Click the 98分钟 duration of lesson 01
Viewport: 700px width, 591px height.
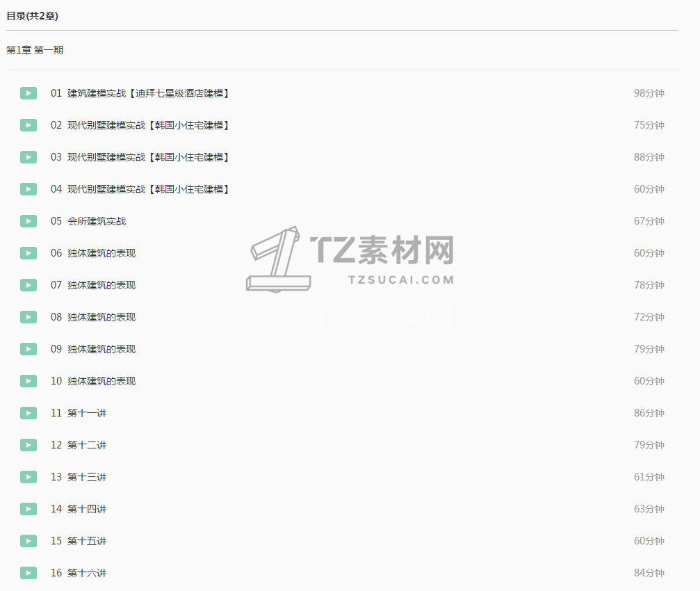[x=649, y=93]
